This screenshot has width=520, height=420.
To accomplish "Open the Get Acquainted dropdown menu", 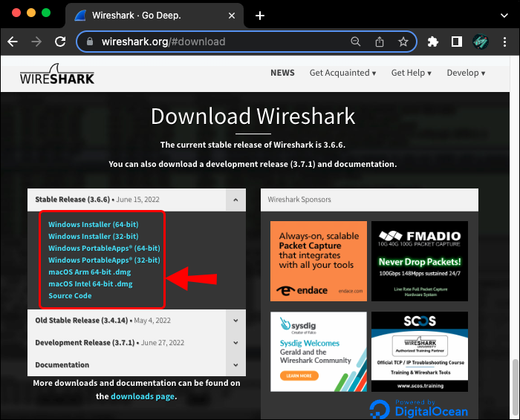I will pyautogui.click(x=342, y=73).
